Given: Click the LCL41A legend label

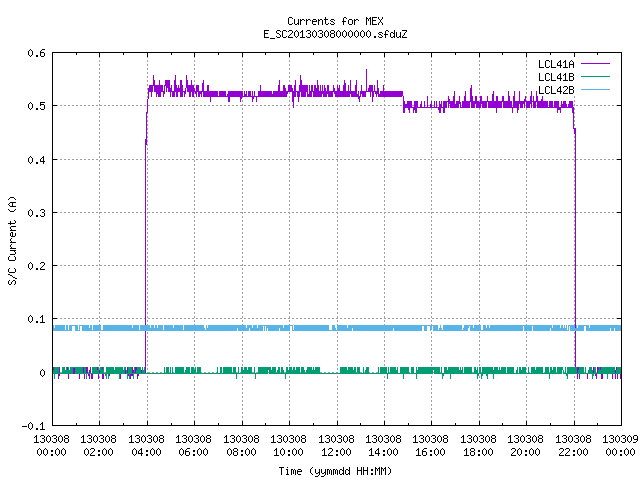Looking at the screenshot, I should (x=556, y=64).
